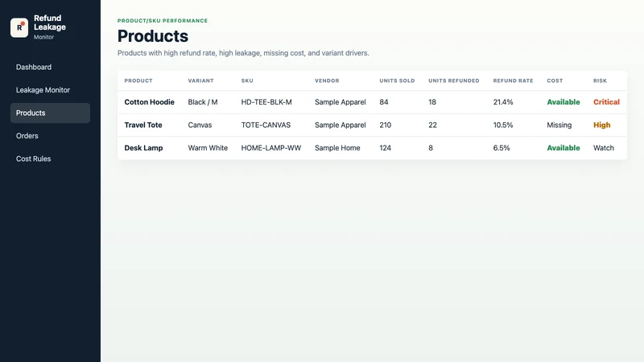Viewport: 644px width, 362px height.
Task: Click units sold value 124
Action: (x=386, y=148)
